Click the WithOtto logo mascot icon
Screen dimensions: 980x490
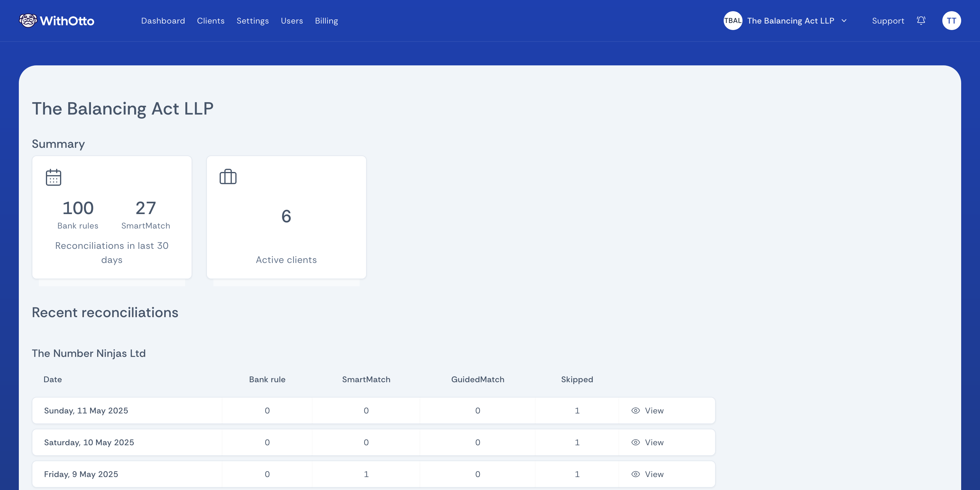click(28, 21)
